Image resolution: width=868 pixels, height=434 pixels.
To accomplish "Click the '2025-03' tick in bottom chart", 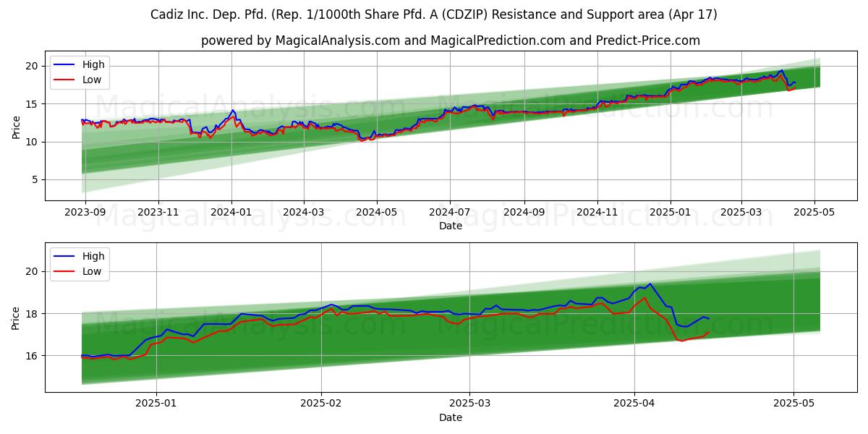I will pyautogui.click(x=469, y=404).
